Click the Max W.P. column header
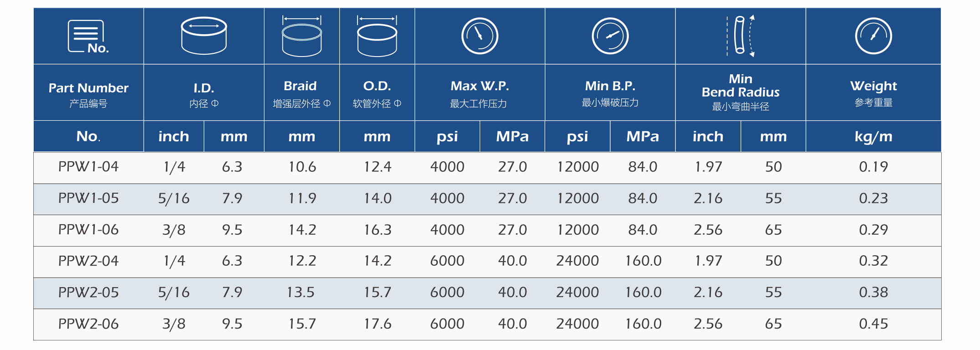 pos(480,86)
